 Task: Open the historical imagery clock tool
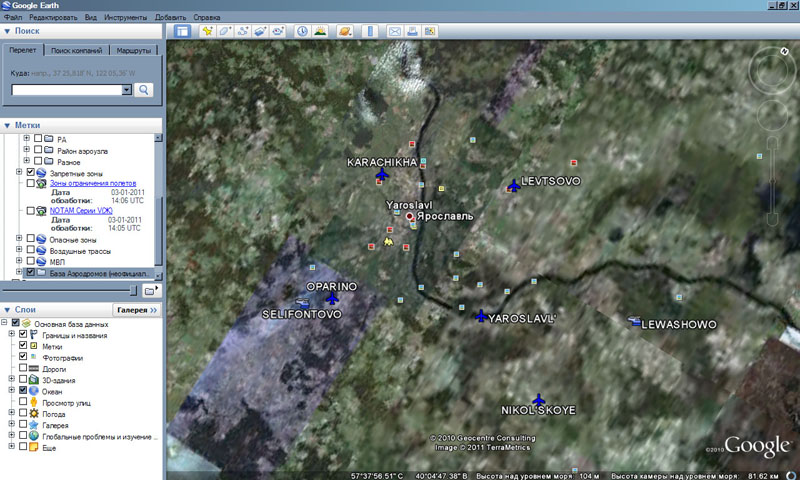302,31
